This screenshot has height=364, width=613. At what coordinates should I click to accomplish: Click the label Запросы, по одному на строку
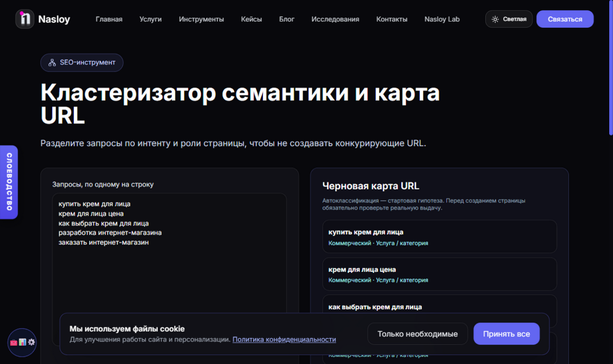click(x=103, y=184)
